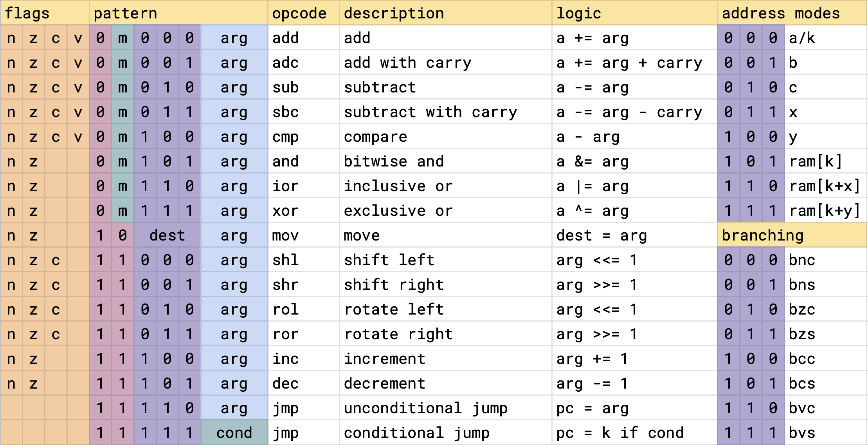The width and height of the screenshot is (868, 445).
Task: Click the 'unconditional jump' description cell
Action: [445, 408]
